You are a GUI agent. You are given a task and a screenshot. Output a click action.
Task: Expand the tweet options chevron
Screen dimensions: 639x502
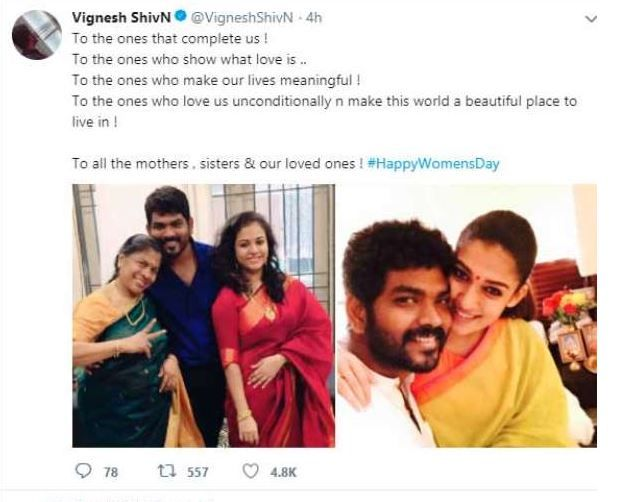point(591,18)
